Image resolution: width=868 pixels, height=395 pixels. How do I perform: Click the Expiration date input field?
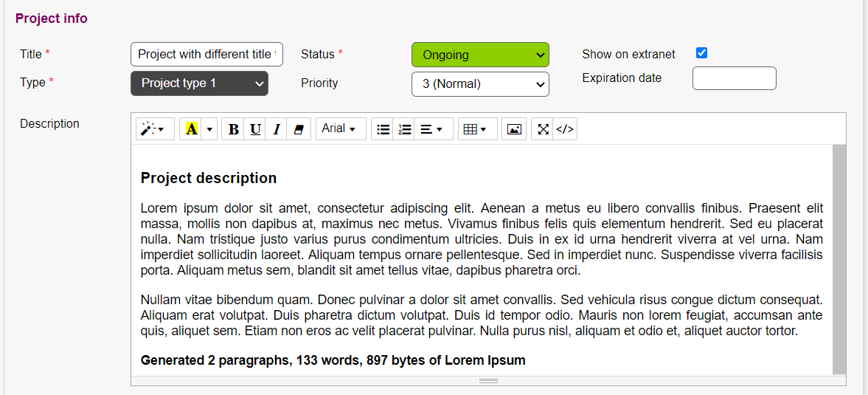coord(734,78)
